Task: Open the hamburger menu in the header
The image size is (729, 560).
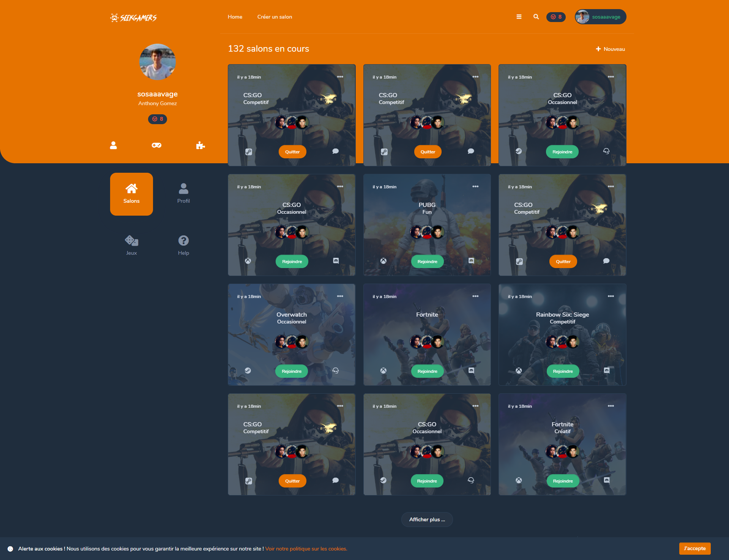Action: pos(519,17)
